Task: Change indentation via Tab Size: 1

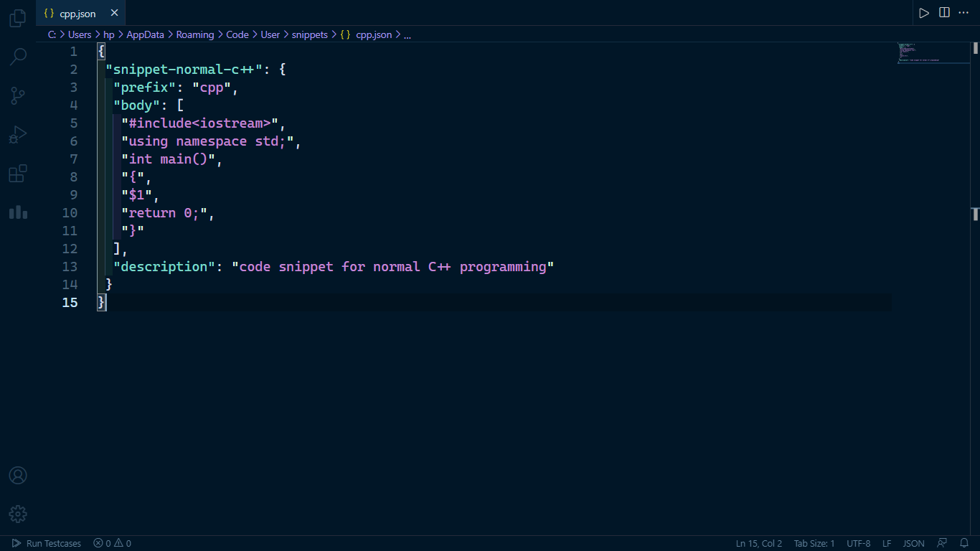Action: click(814, 543)
